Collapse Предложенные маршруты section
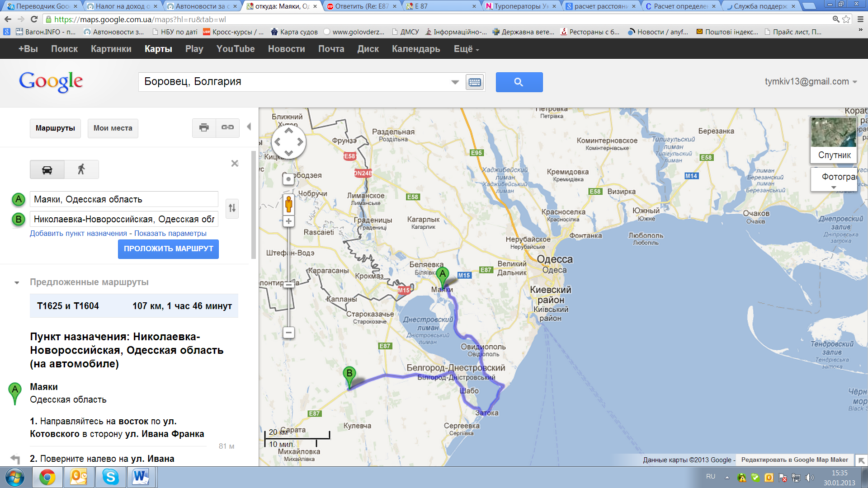This screenshot has height=488, width=868. click(17, 282)
